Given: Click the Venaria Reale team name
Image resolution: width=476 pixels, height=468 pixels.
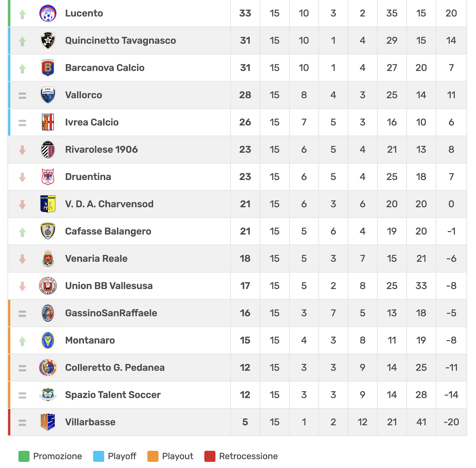Looking at the screenshot, I should click(96, 259).
